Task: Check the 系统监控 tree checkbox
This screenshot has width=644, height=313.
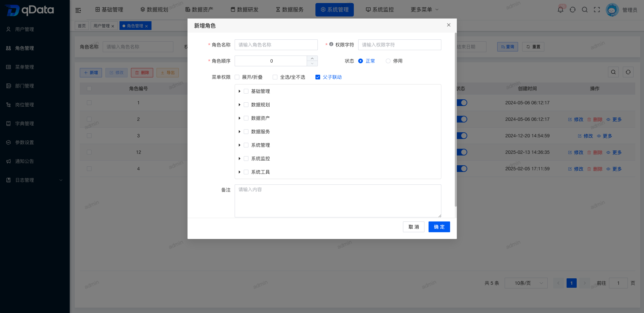Action: tap(246, 159)
